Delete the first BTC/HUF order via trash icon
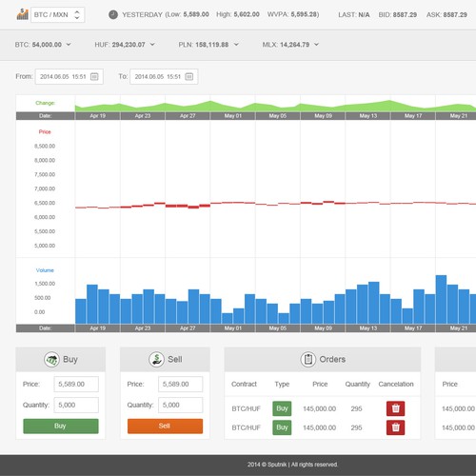This screenshot has width=476, height=476. click(395, 408)
